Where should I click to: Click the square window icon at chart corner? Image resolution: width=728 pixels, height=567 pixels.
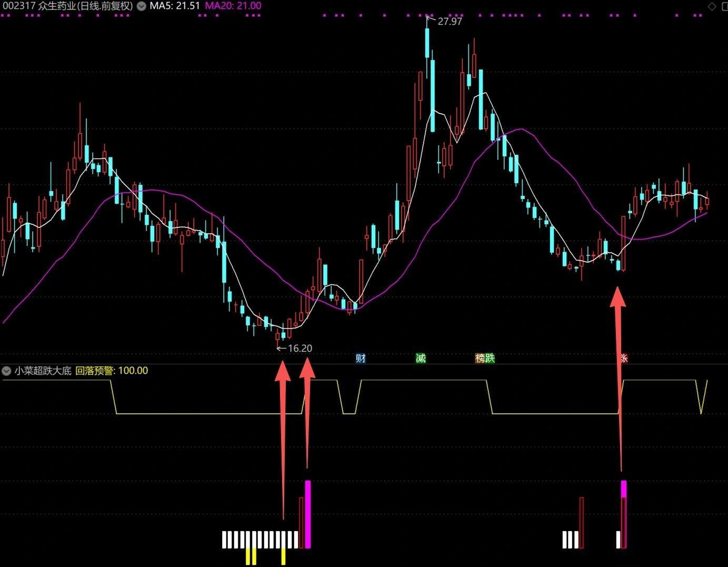724,6
